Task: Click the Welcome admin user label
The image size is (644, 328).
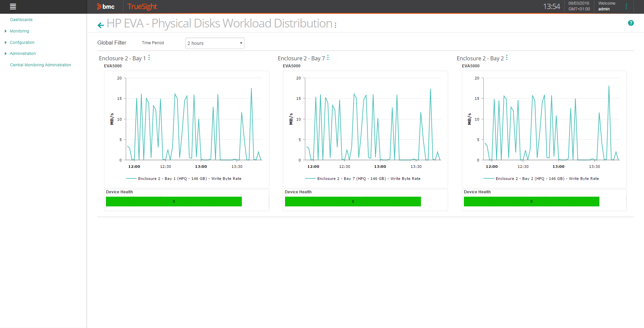Action: click(x=607, y=6)
